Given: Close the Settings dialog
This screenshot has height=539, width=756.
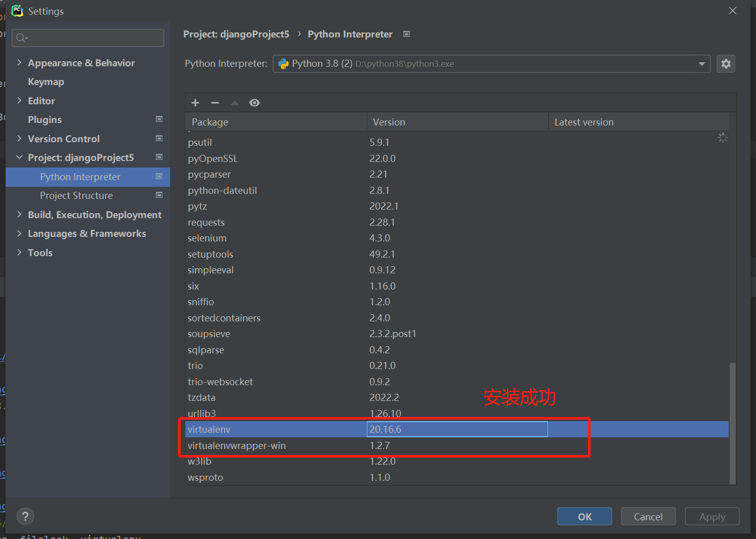Looking at the screenshot, I should 732,11.
